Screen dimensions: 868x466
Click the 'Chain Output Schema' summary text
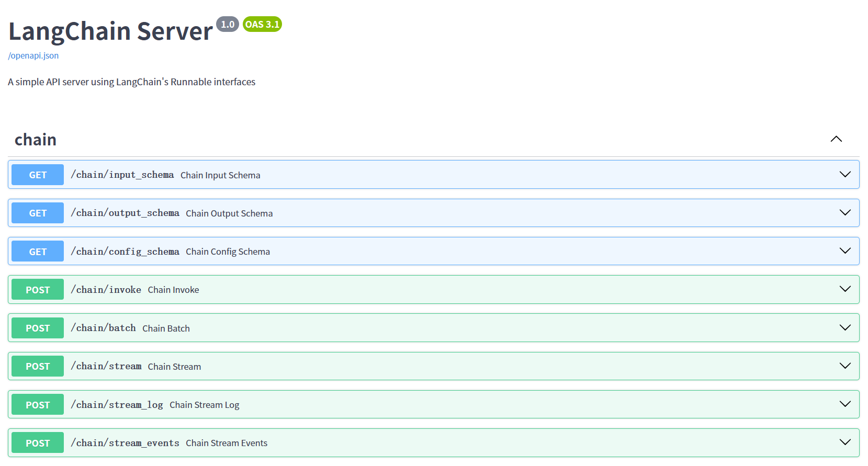229,213
